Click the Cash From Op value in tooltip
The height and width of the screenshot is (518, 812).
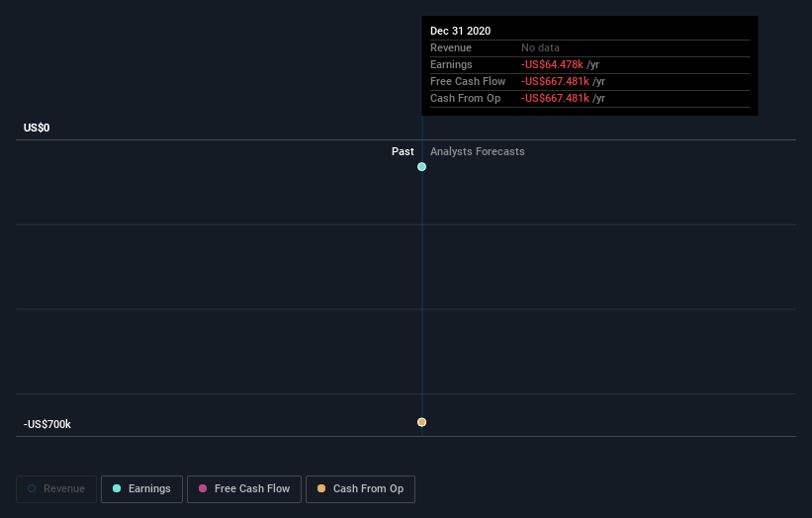(555, 98)
